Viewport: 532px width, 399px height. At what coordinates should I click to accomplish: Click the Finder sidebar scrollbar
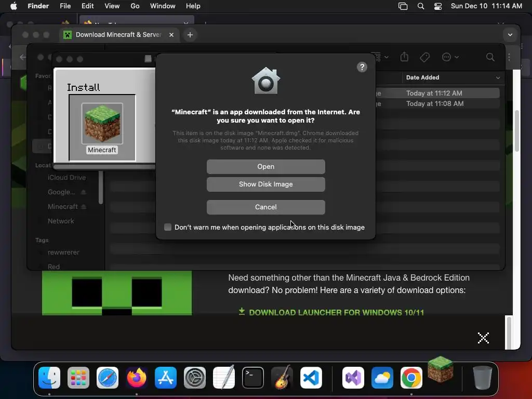pyautogui.click(x=100, y=188)
